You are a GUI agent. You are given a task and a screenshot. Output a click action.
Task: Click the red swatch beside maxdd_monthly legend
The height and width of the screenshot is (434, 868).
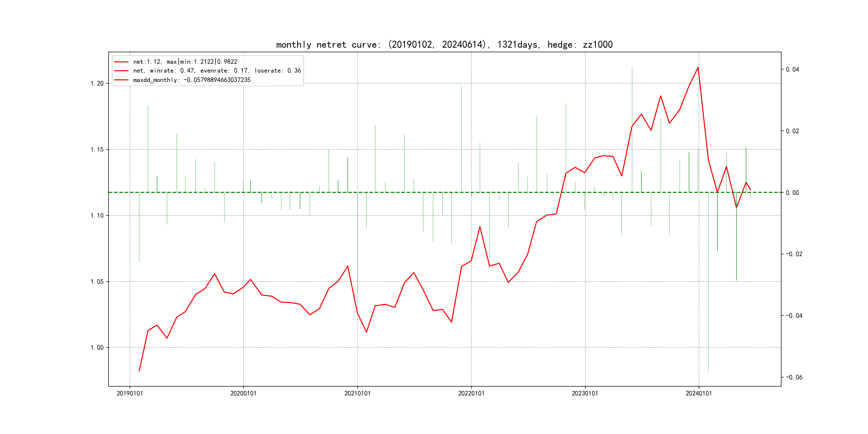point(121,80)
